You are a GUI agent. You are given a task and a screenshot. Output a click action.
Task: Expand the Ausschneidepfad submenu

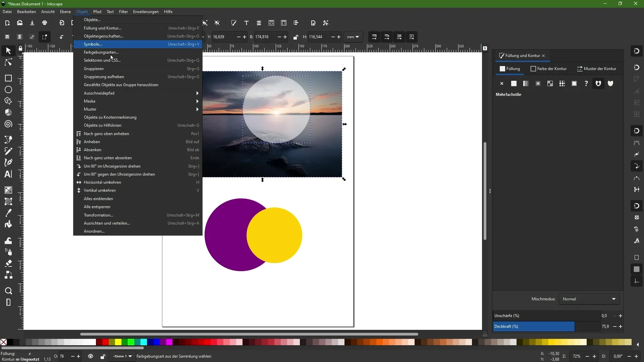138,93
